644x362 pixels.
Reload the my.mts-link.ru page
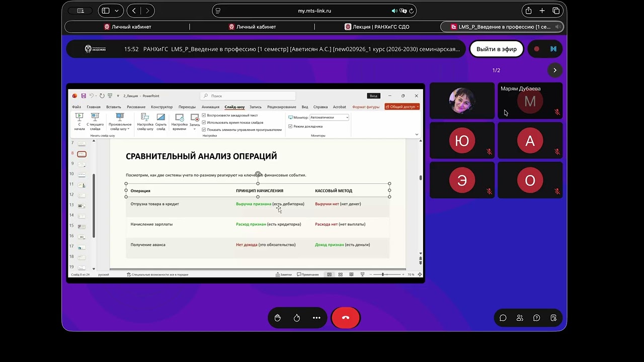click(412, 11)
